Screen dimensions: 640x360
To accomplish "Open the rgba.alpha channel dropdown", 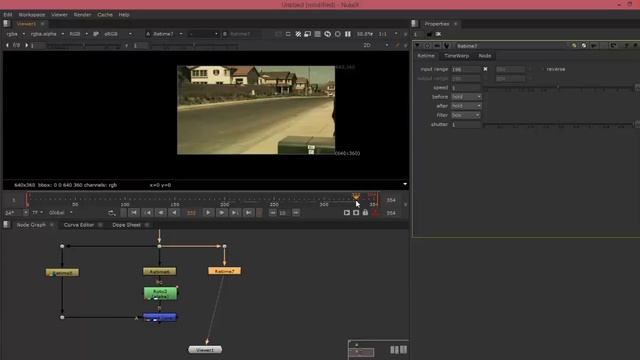I will click(47, 34).
